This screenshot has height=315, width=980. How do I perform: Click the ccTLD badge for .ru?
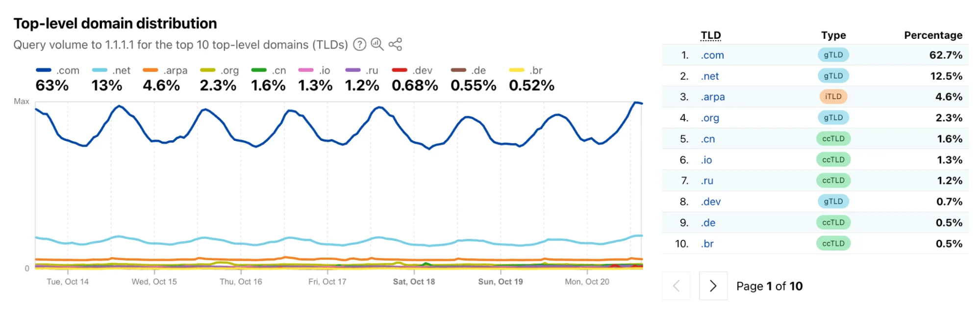[833, 181]
